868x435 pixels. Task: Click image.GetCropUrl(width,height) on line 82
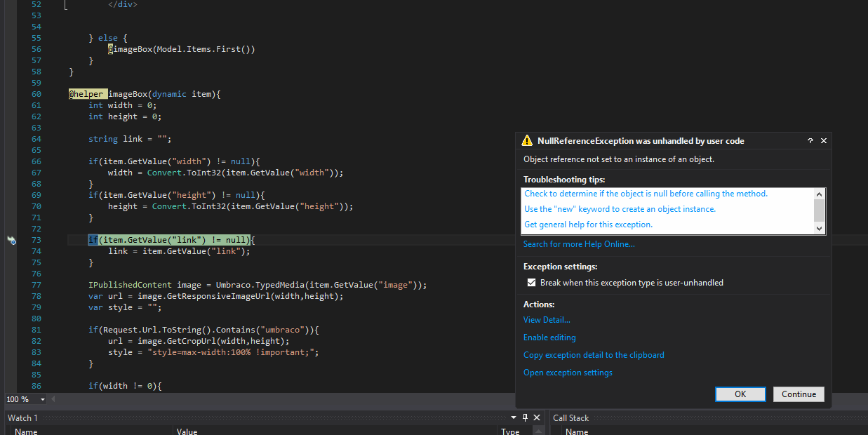[208, 341]
